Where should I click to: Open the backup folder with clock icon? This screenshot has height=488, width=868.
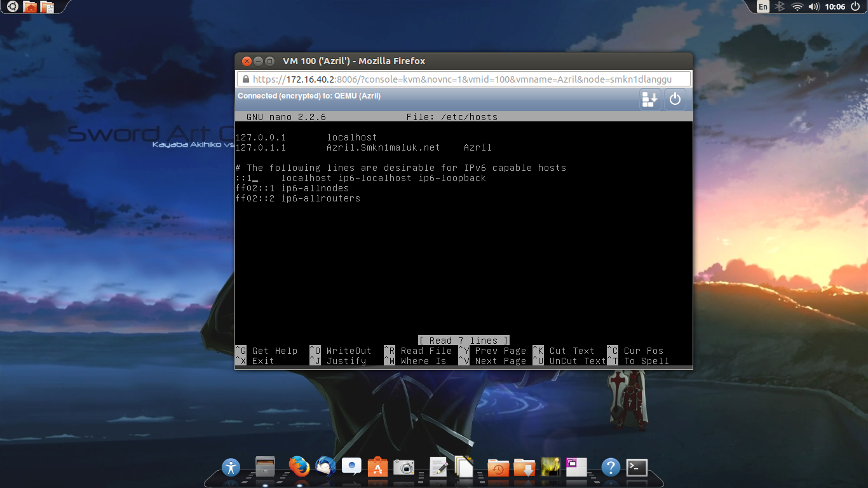point(498,468)
